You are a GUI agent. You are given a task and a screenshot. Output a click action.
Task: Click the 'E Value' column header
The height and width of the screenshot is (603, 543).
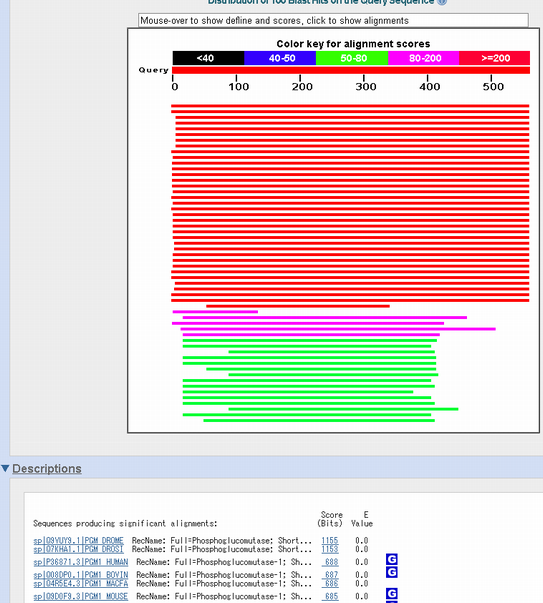pos(362,519)
